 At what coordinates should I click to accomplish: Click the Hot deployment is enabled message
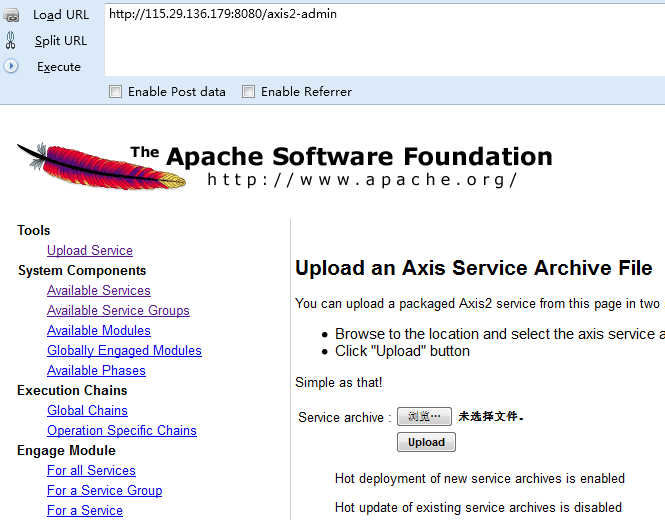tap(480, 479)
